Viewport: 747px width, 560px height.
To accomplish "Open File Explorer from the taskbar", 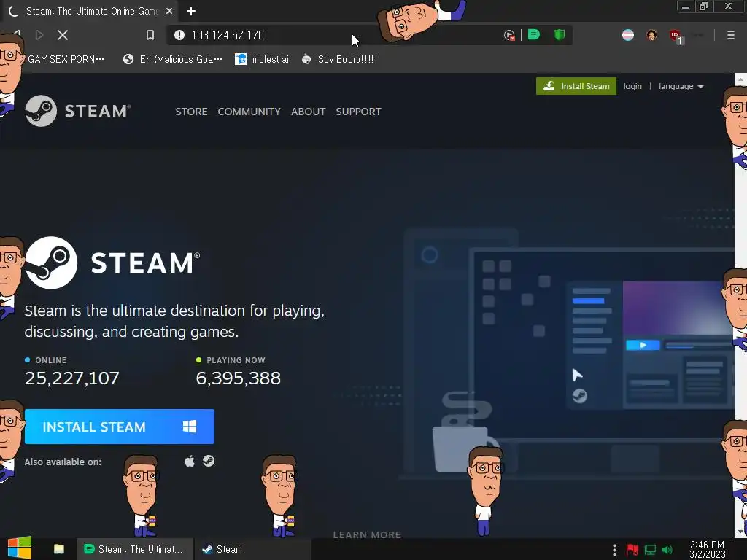I will [59, 549].
